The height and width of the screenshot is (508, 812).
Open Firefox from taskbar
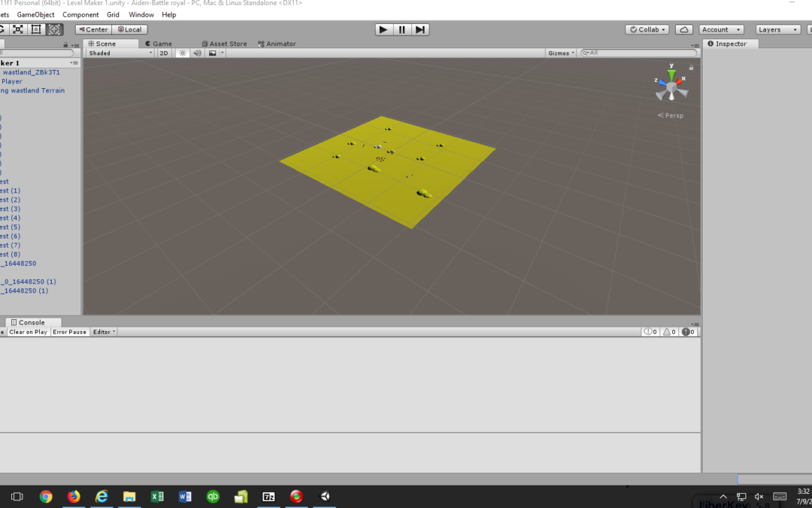click(74, 497)
